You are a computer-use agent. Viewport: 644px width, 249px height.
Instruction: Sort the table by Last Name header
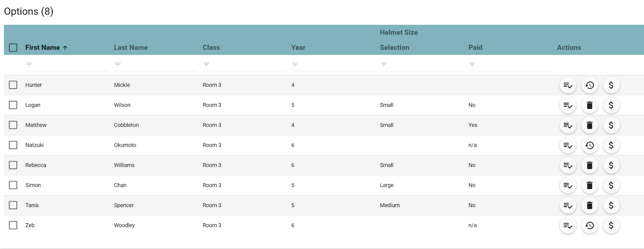pyautogui.click(x=131, y=48)
